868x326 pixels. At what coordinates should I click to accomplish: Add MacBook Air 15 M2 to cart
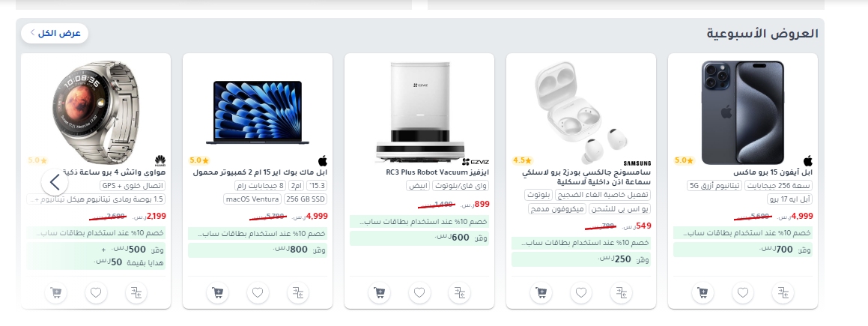217,292
